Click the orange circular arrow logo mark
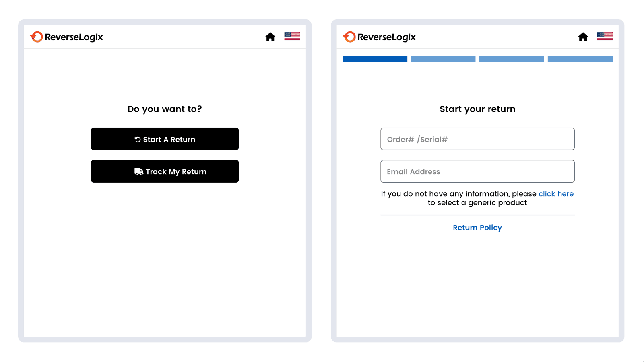Viewport: 644px width, 362px height. click(37, 37)
